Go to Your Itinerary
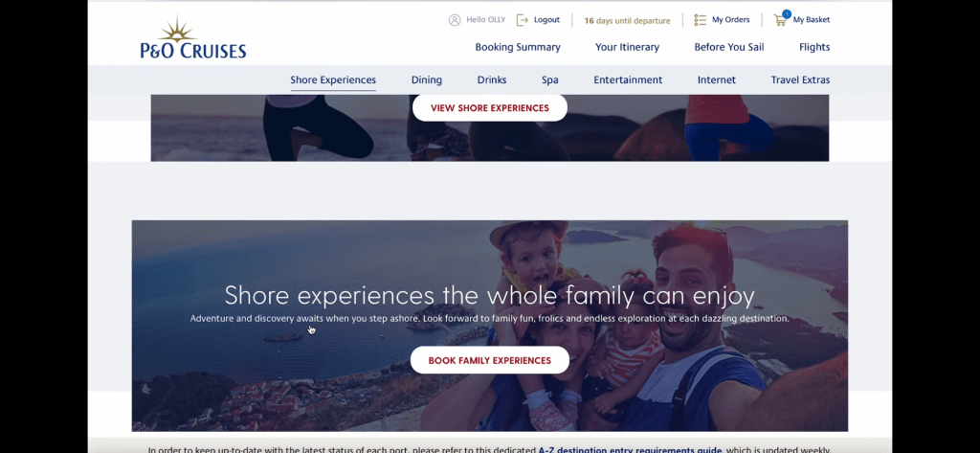The image size is (980, 453). tap(627, 47)
